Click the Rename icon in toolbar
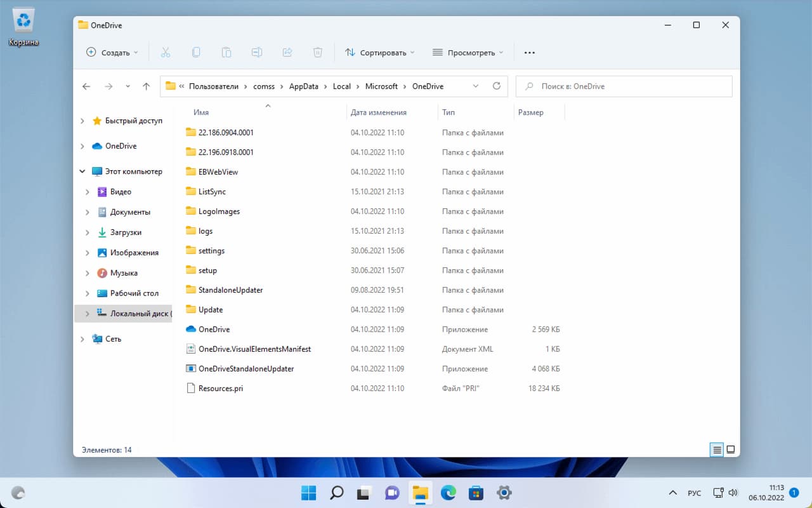Viewport: 812px width, 508px height. 257,53
